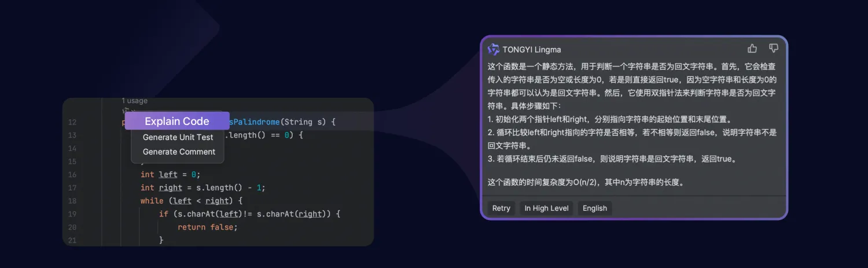Click line number 16 in the gutter

pyautogui.click(x=72, y=174)
